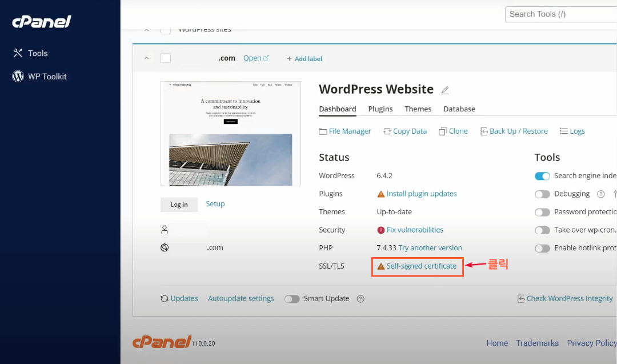Click Try another version for PHP

pyautogui.click(x=430, y=248)
